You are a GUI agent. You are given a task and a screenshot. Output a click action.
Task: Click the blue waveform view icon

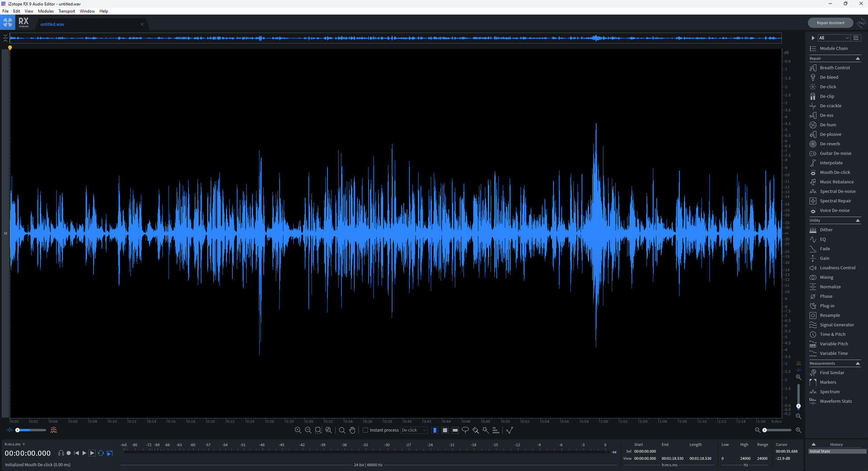click(x=9, y=430)
